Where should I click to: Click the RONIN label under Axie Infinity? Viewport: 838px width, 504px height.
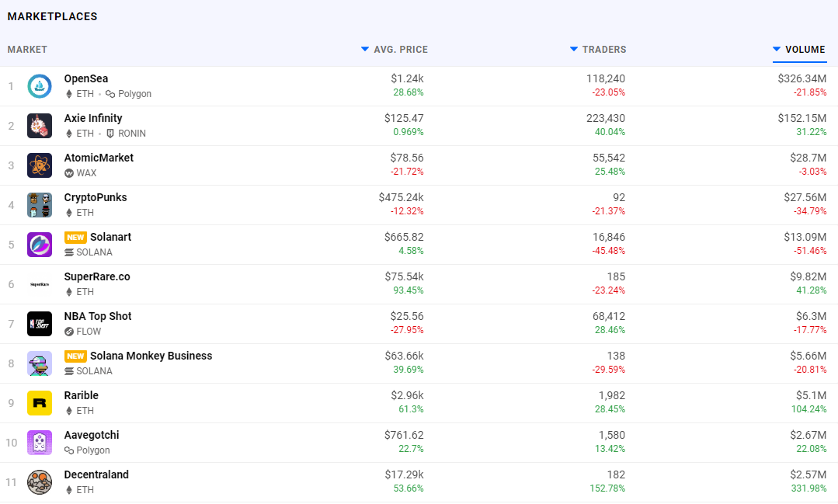point(132,134)
